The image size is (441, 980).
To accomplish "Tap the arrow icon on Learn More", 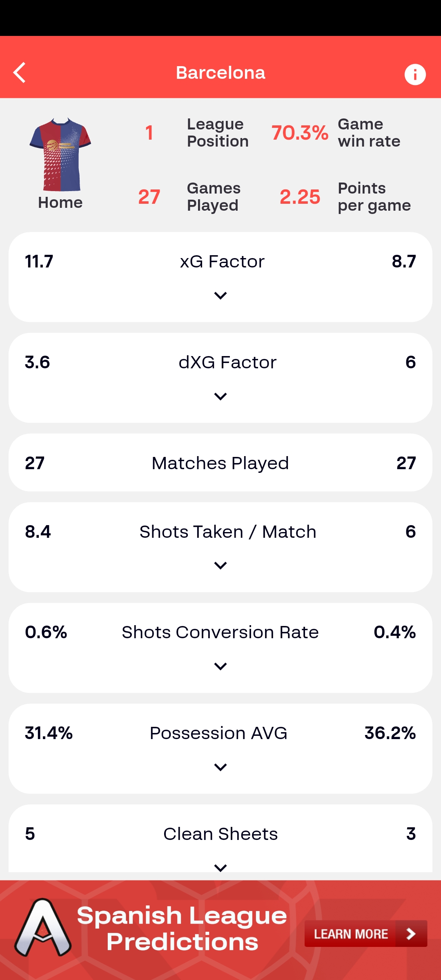I will [411, 933].
